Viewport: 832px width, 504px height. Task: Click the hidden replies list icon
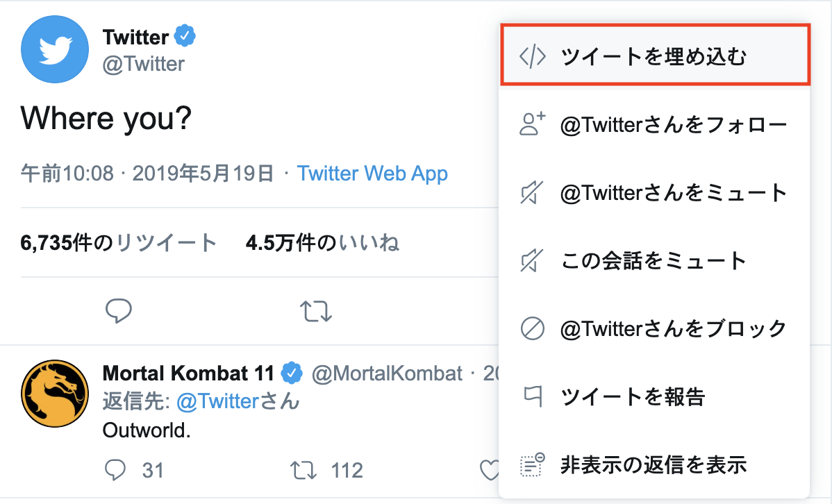[x=532, y=464]
